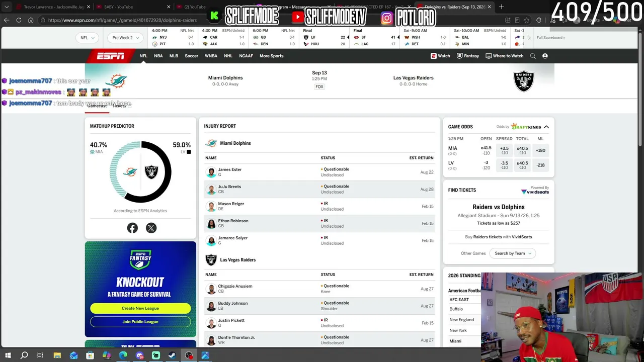Select LV -3.5 spread bet

click(504, 165)
